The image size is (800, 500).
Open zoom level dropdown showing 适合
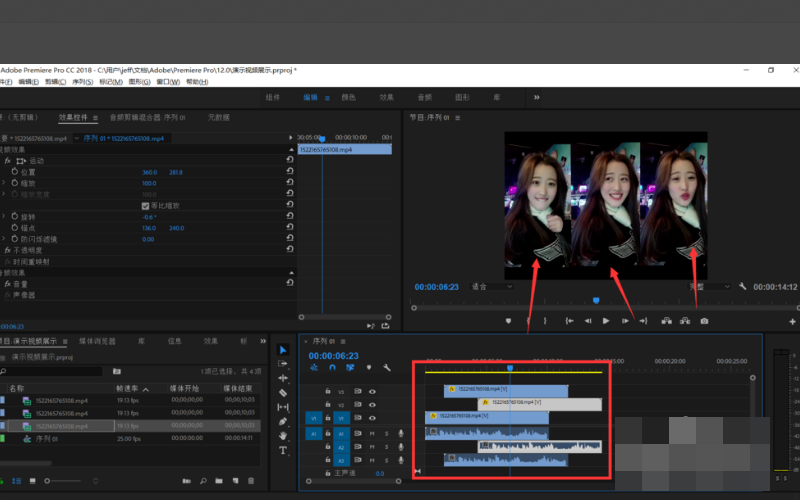coord(491,287)
